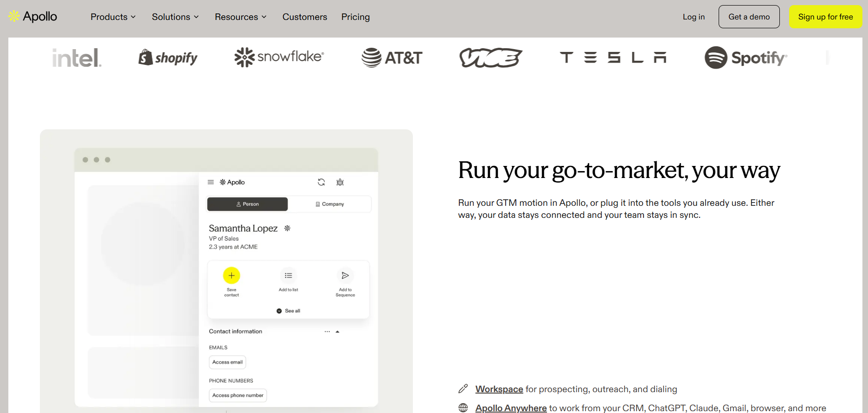Click the Log in link
This screenshot has width=868, height=413.
pyautogui.click(x=694, y=17)
